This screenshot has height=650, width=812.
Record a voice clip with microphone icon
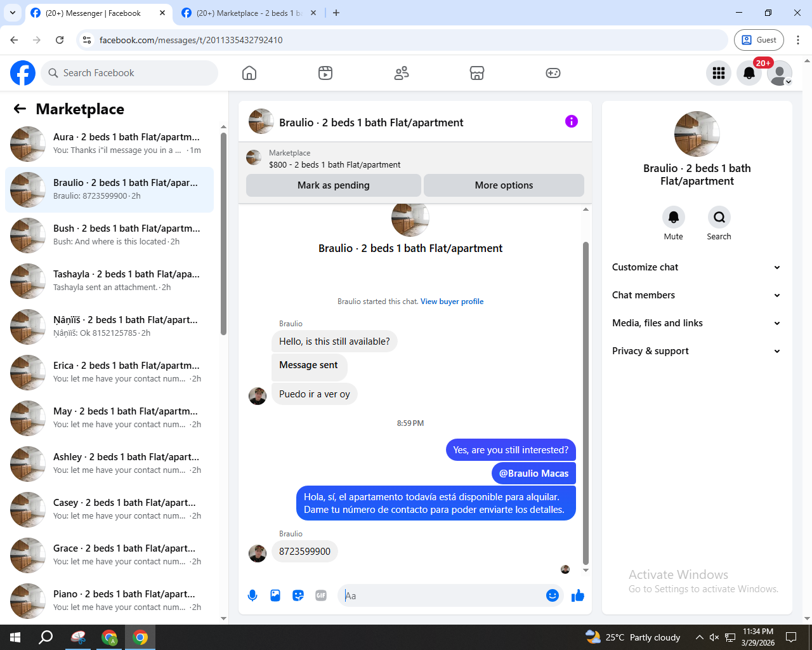(252, 595)
